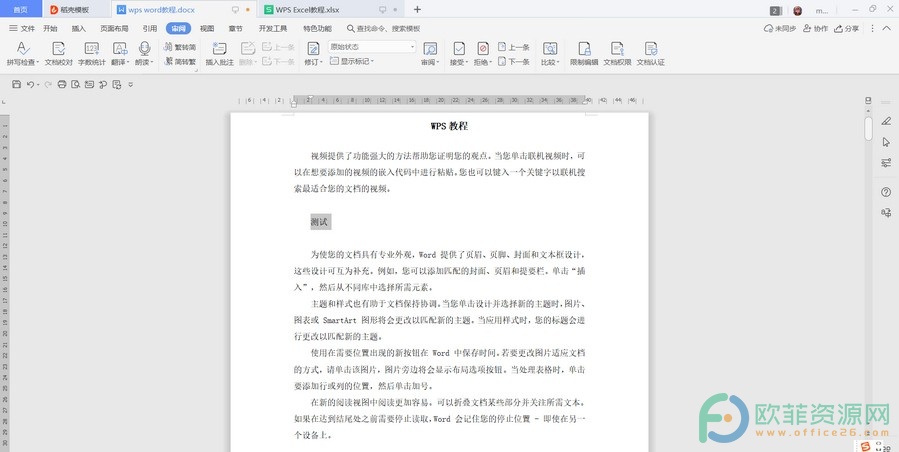Screen dimensions: 899x452
Task: Click the 翻译 translate icon
Action: [120, 49]
